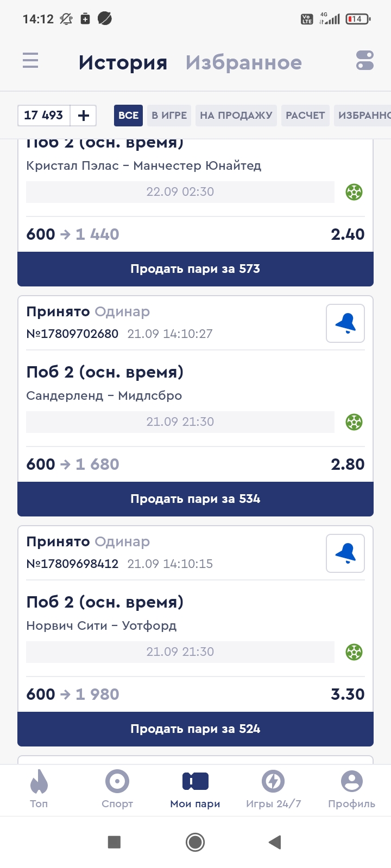Select the РАСЧЕТ filter chip
This screenshot has width=391, height=868.
point(305,115)
